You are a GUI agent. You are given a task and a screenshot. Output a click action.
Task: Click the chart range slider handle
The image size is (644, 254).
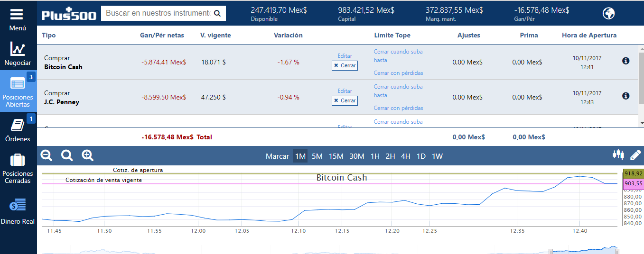point(551,251)
